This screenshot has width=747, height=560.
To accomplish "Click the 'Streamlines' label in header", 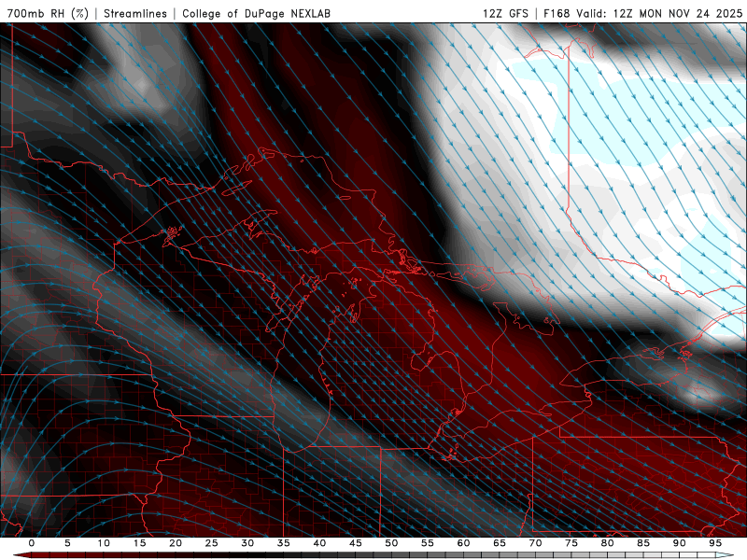I will 135,13.
